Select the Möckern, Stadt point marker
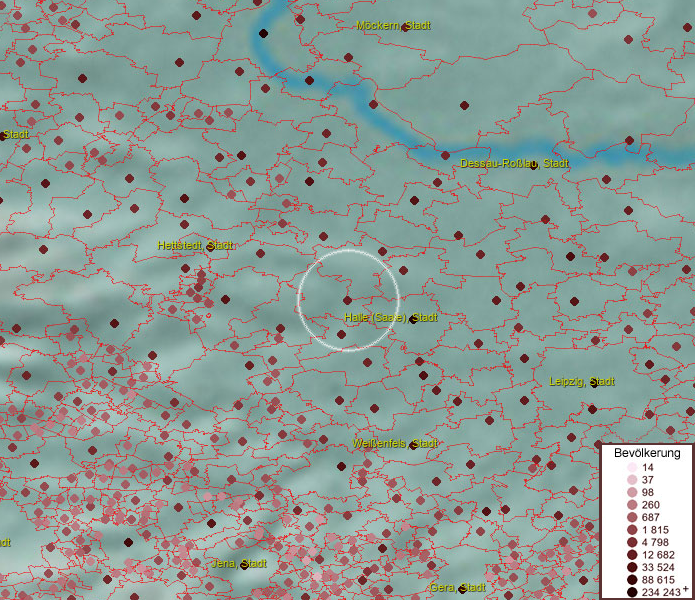 [405, 27]
